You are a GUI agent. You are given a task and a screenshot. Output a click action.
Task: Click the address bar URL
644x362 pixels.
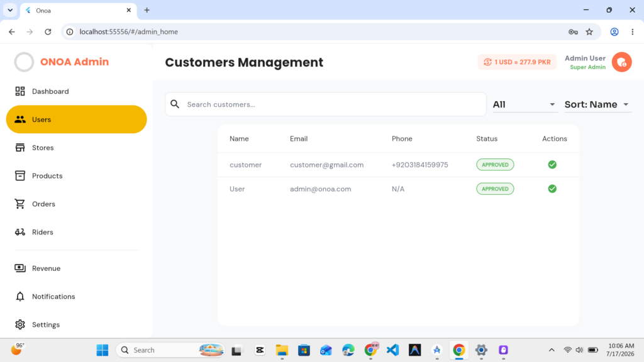pos(128,31)
